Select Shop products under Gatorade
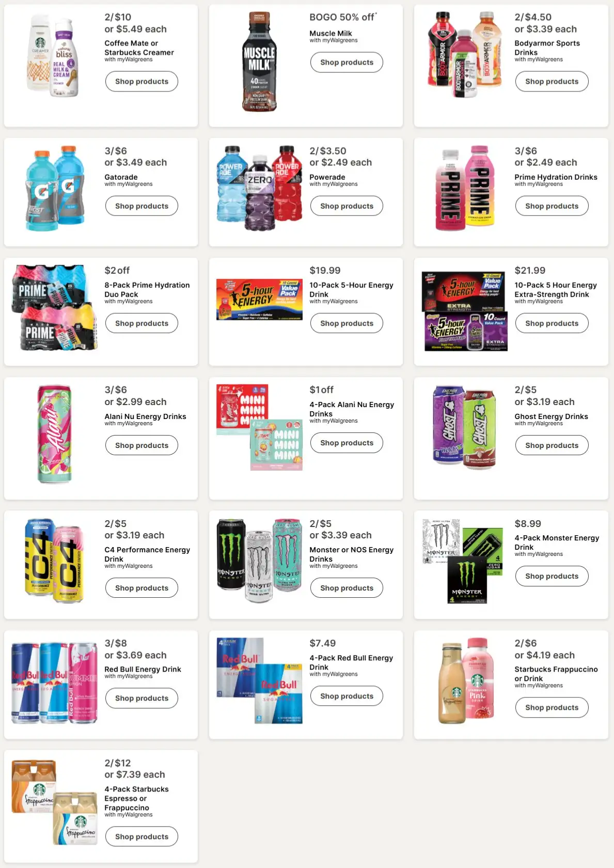The image size is (614, 868). (141, 206)
